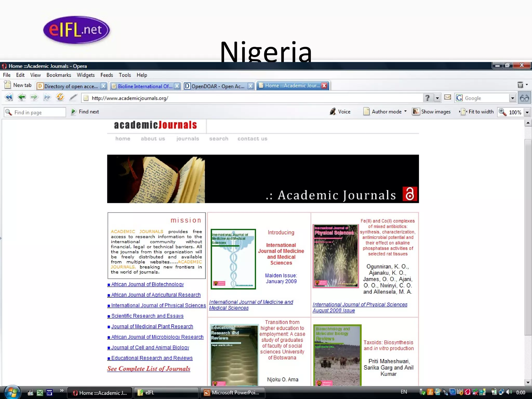Click the Word quick launch icon in taskbar
Viewport: 532px width, 399px height.
click(x=49, y=393)
